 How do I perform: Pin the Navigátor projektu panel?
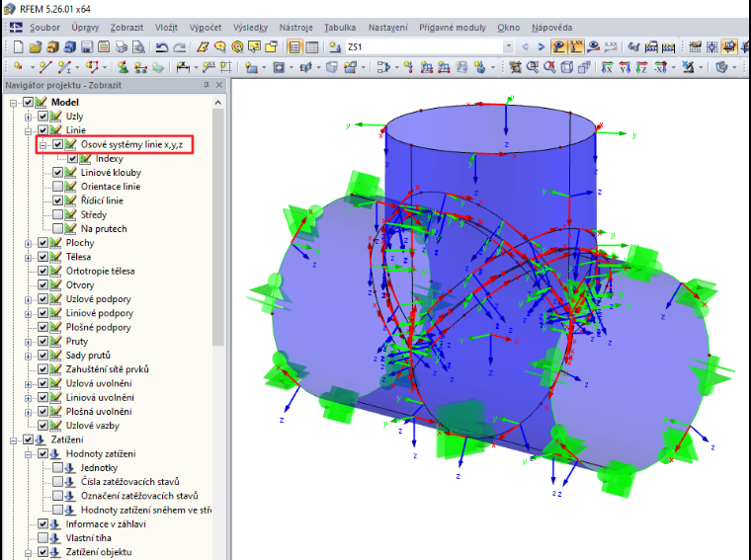click(x=207, y=85)
